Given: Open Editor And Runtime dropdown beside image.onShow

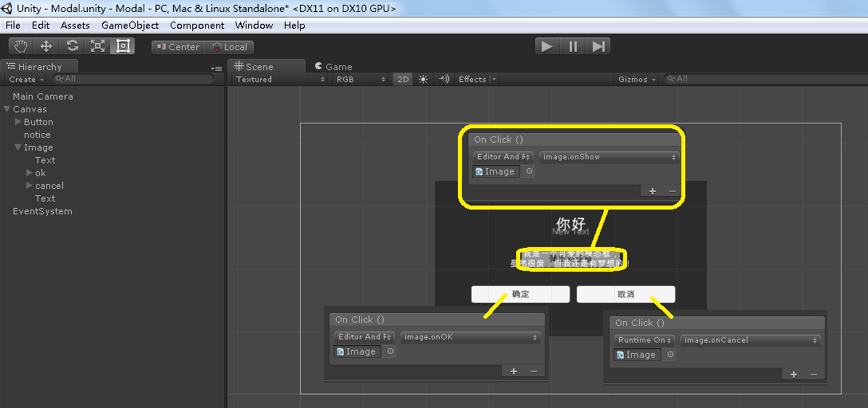Looking at the screenshot, I should (x=503, y=156).
